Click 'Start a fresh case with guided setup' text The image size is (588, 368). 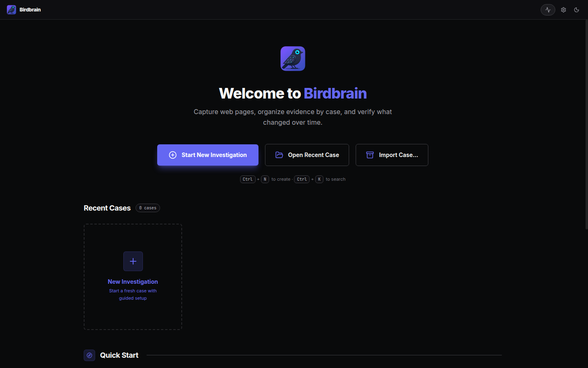133,294
